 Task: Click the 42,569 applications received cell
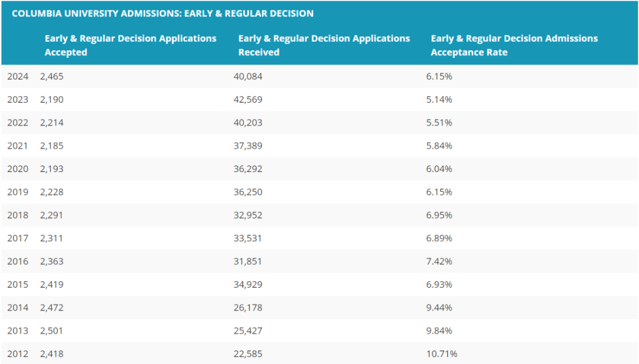(248, 100)
